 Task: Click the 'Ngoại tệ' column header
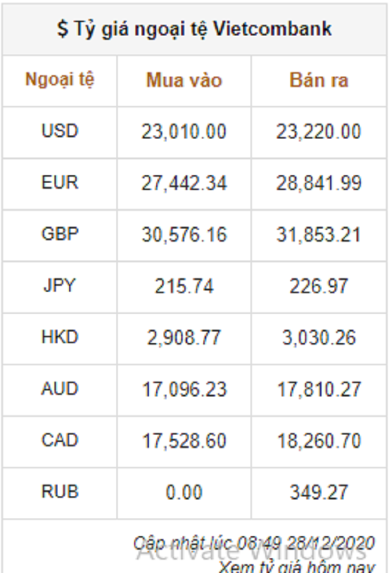pos(59,80)
